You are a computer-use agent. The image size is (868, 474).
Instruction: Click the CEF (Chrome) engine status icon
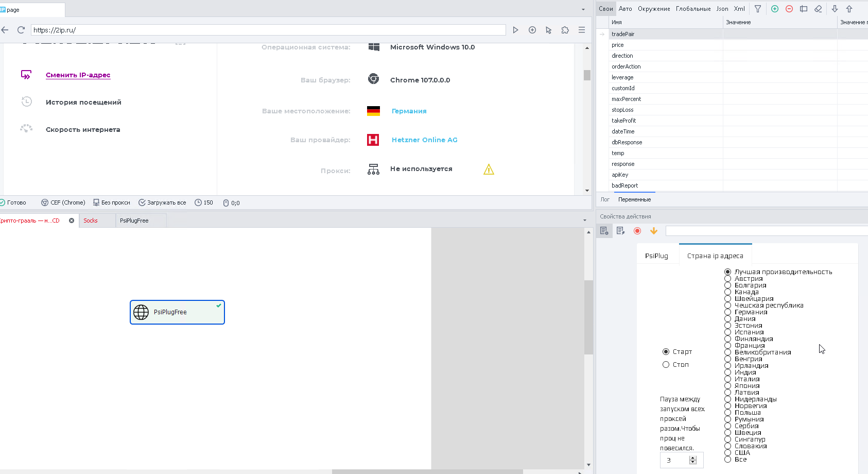click(x=45, y=202)
